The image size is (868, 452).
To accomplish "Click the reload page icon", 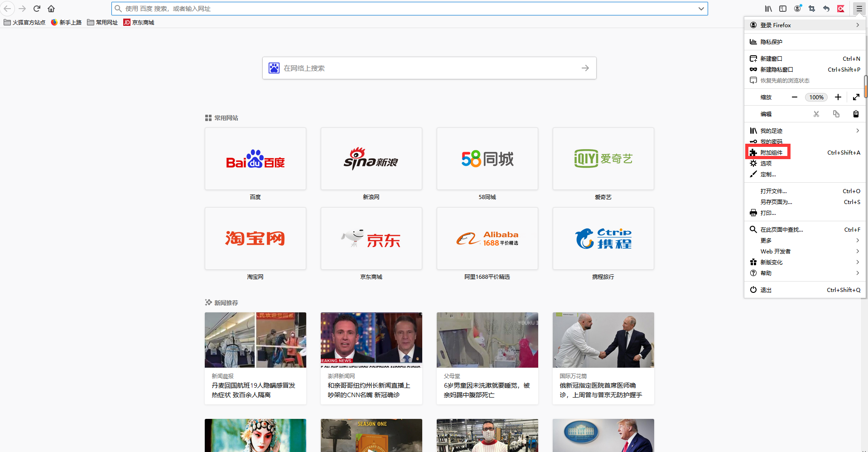I will [x=37, y=9].
